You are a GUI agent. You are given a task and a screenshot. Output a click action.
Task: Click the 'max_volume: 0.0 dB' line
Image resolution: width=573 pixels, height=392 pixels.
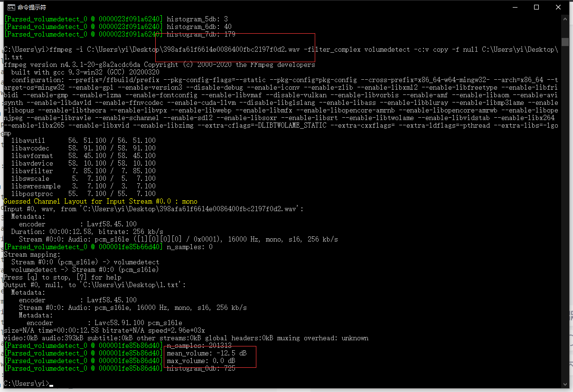pyautogui.click(x=119, y=361)
